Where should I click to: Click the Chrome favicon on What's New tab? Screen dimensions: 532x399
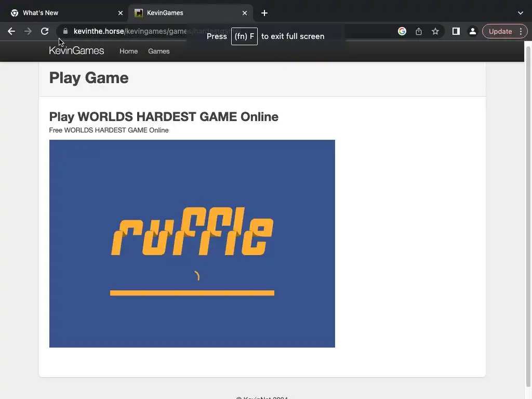(x=15, y=13)
